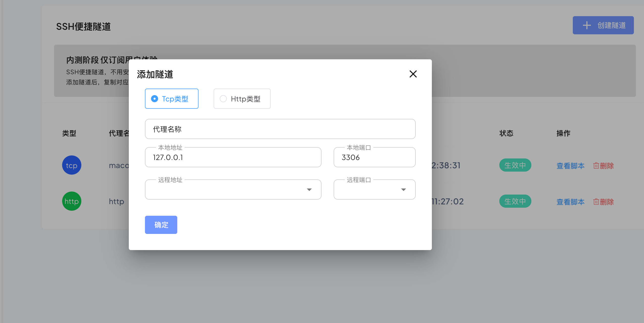The width and height of the screenshot is (644, 323).
Task: Click the 生效中 status badge of http row
Action: [x=515, y=201]
